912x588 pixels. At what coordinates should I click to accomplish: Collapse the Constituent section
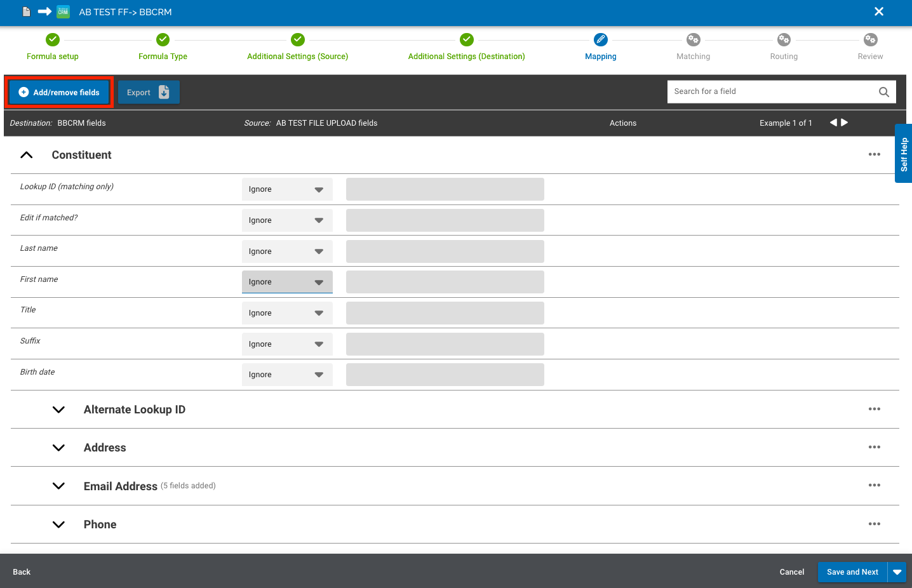27,155
